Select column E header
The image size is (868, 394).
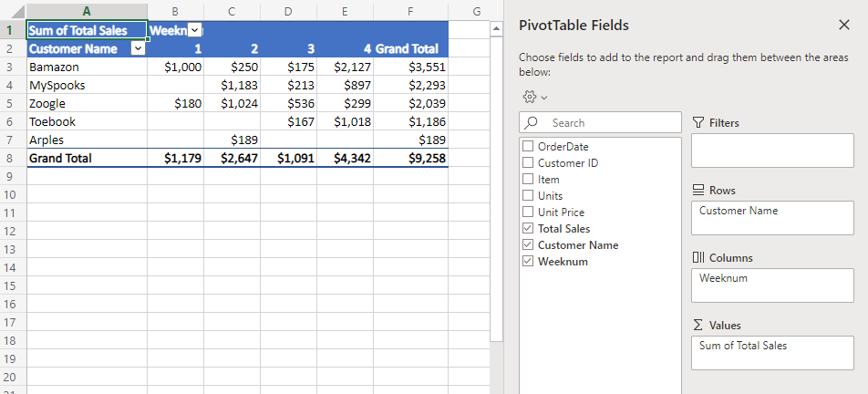pos(345,11)
